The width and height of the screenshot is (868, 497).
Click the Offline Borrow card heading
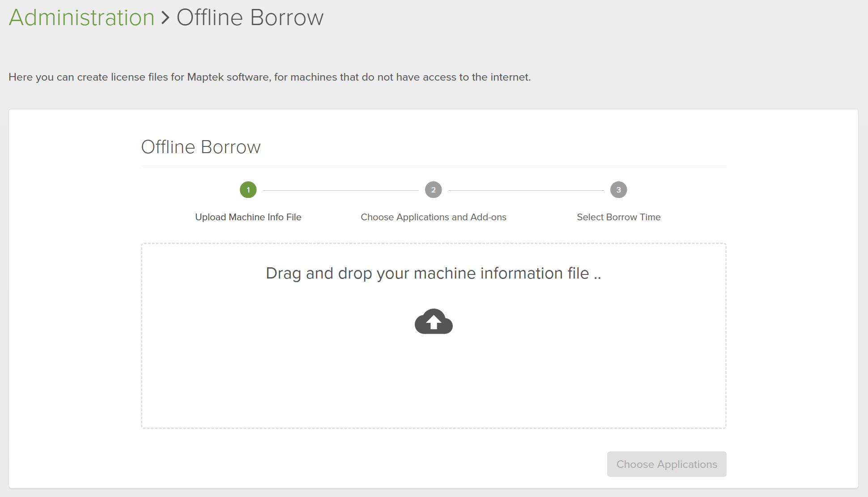pos(201,147)
